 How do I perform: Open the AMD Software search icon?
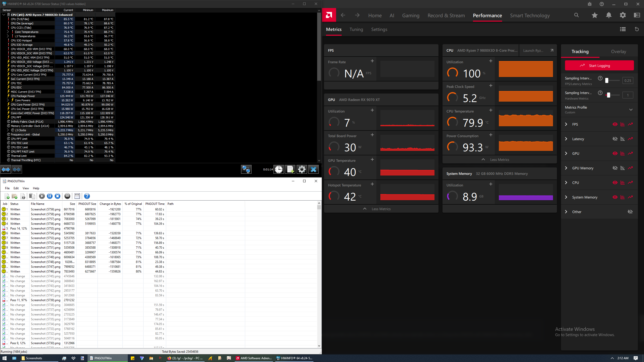coord(576,15)
